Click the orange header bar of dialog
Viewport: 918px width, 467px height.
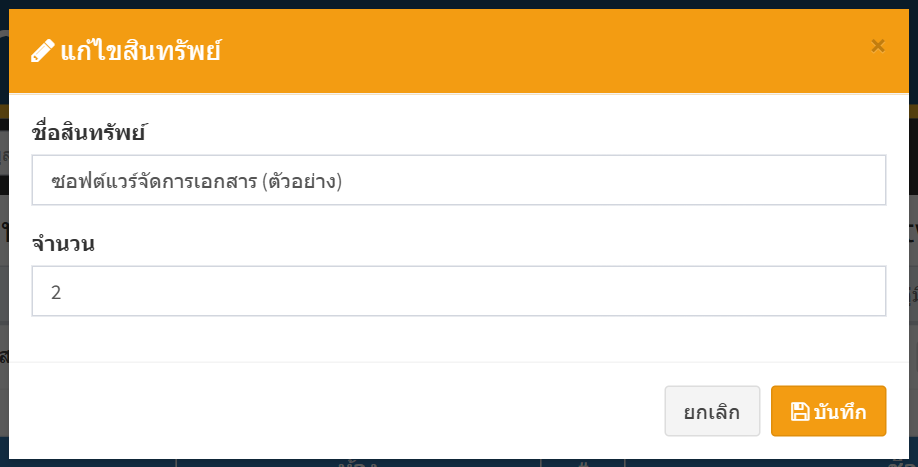(x=458, y=51)
